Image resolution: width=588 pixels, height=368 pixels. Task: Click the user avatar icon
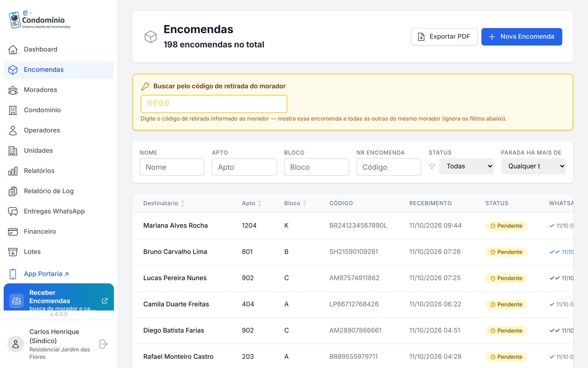point(16,344)
